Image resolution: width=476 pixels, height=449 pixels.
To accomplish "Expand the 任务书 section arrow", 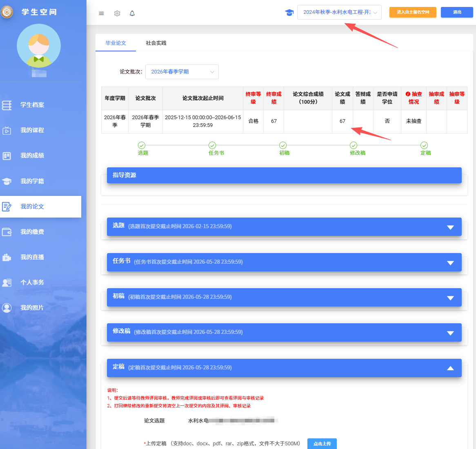I will click(451, 263).
